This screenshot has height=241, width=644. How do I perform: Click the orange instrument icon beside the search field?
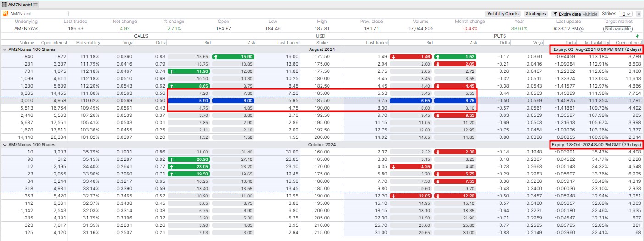point(5,14)
